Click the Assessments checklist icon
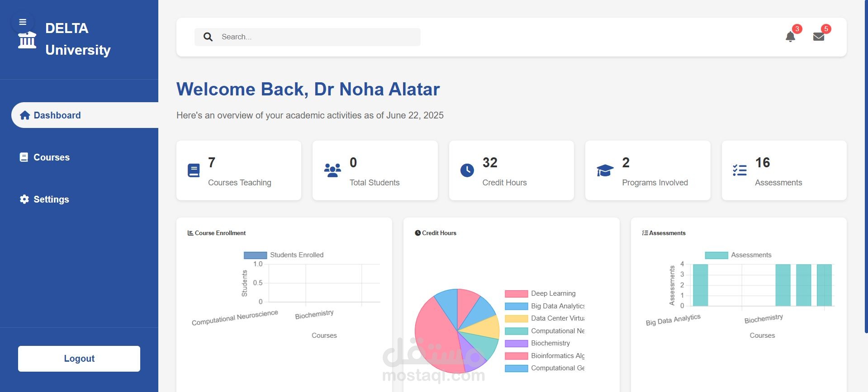Screen dimensions: 868x392 (x=740, y=170)
